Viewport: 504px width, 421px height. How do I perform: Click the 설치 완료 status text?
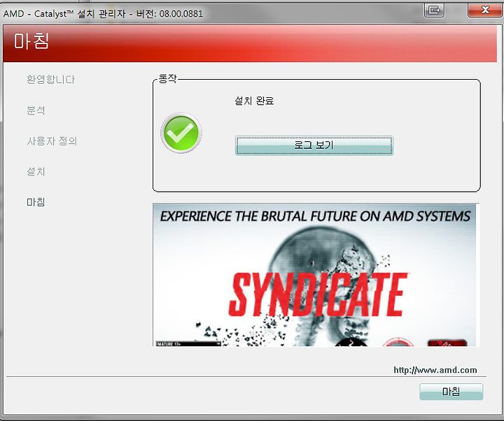[x=254, y=101]
